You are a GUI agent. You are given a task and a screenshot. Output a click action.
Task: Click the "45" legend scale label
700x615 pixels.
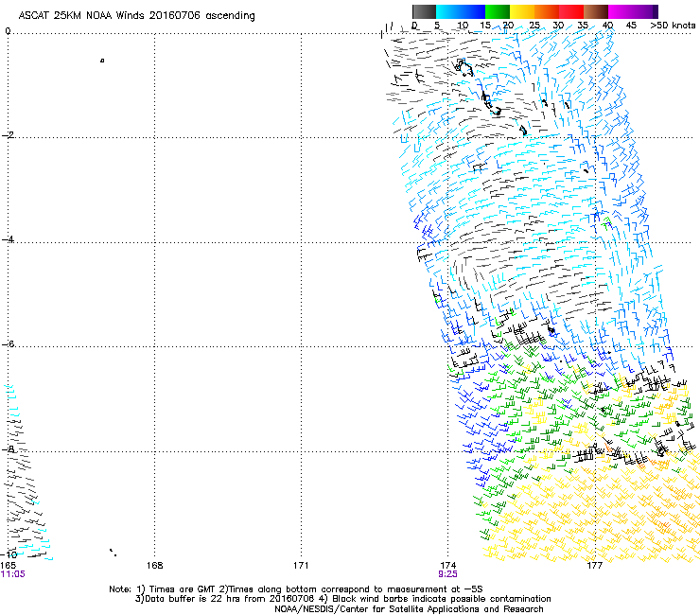pos(631,26)
